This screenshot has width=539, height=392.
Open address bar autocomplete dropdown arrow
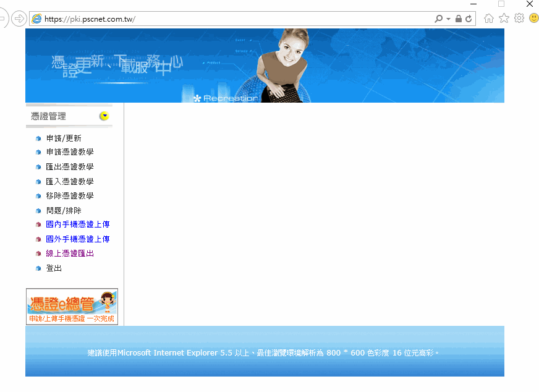(449, 19)
